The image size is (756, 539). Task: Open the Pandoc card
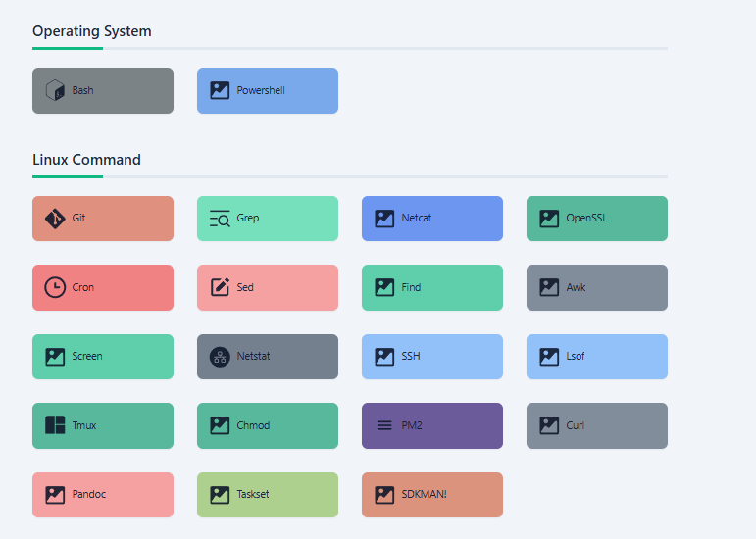point(103,495)
